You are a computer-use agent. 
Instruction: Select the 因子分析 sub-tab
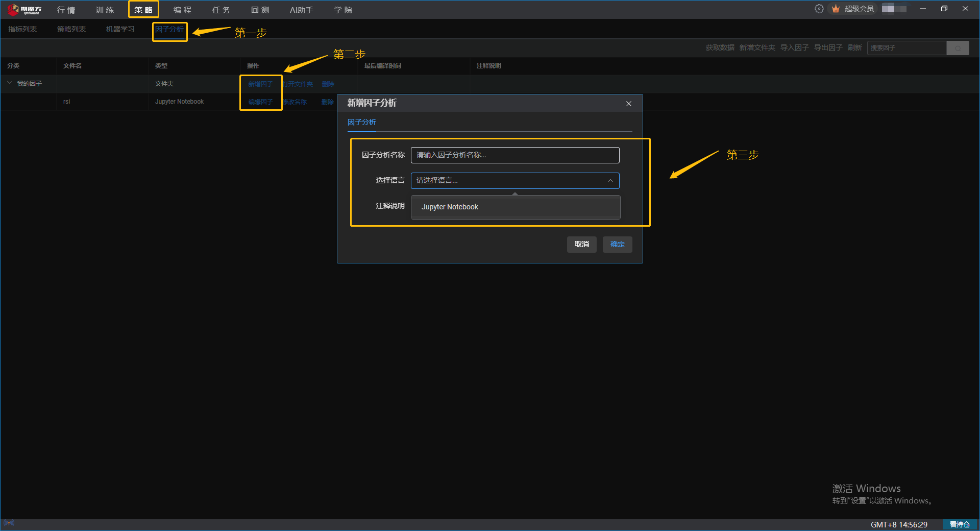click(169, 29)
